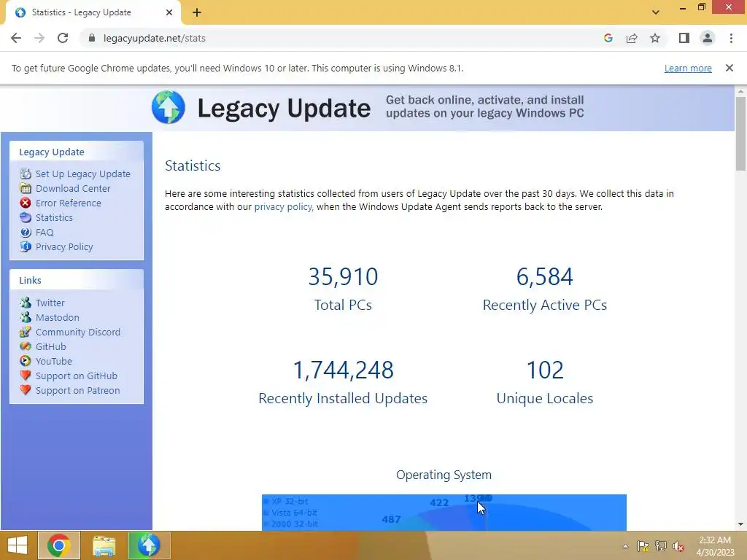Click the muted volume tray icon

coord(678,546)
